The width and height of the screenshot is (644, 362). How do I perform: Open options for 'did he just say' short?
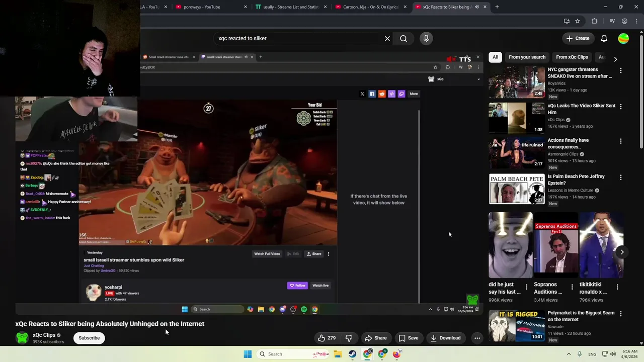point(526,287)
